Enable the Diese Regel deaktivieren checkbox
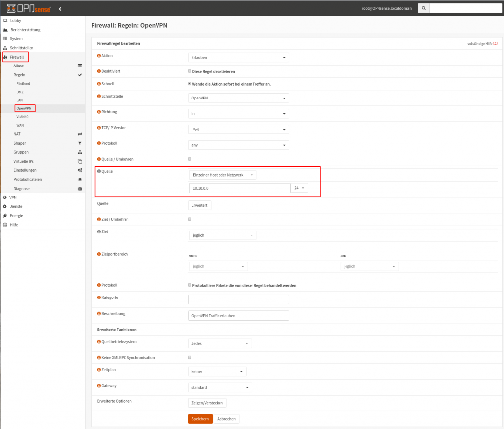The width and height of the screenshot is (504, 429). (189, 71)
